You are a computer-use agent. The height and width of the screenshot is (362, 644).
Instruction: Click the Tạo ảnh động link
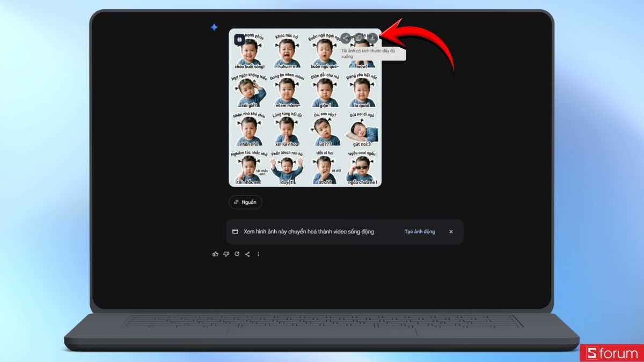click(x=420, y=232)
